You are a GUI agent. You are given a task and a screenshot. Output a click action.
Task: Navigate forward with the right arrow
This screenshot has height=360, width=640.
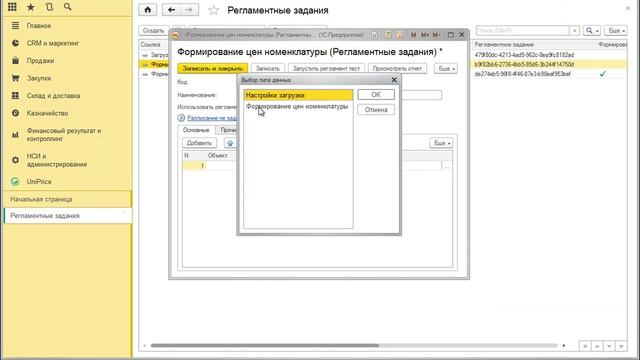tap(189, 10)
